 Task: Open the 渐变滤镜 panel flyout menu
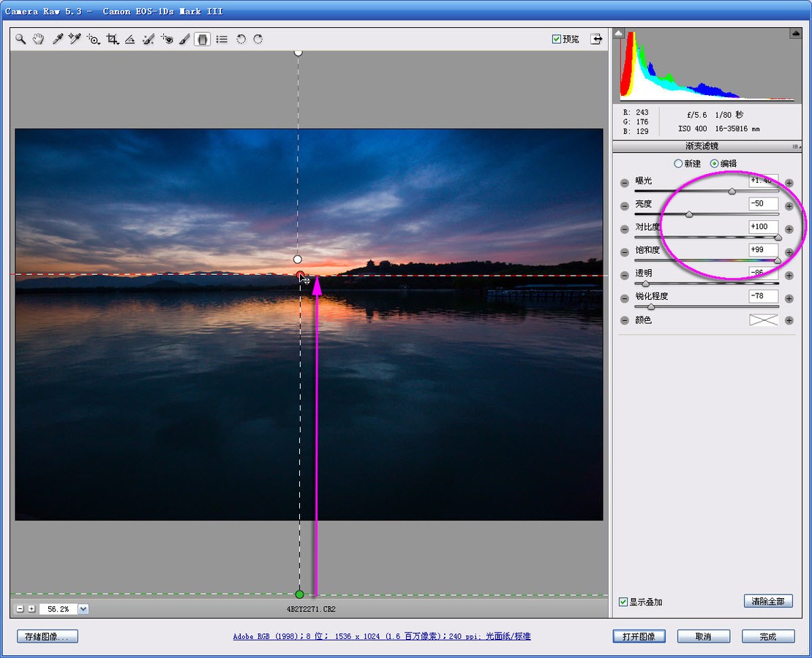[x=794, y=147]
